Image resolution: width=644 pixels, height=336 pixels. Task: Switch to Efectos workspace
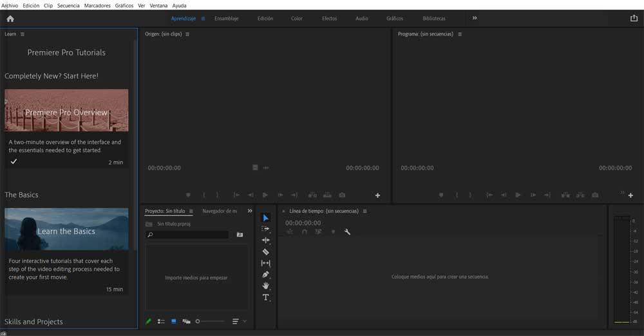click(x=329, y=19)
